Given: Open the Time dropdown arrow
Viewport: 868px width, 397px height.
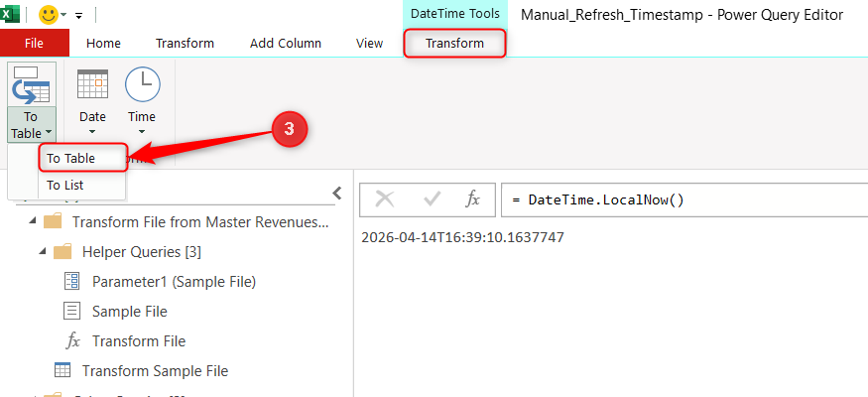Looking at the screenshot, I should pos(142,132).
